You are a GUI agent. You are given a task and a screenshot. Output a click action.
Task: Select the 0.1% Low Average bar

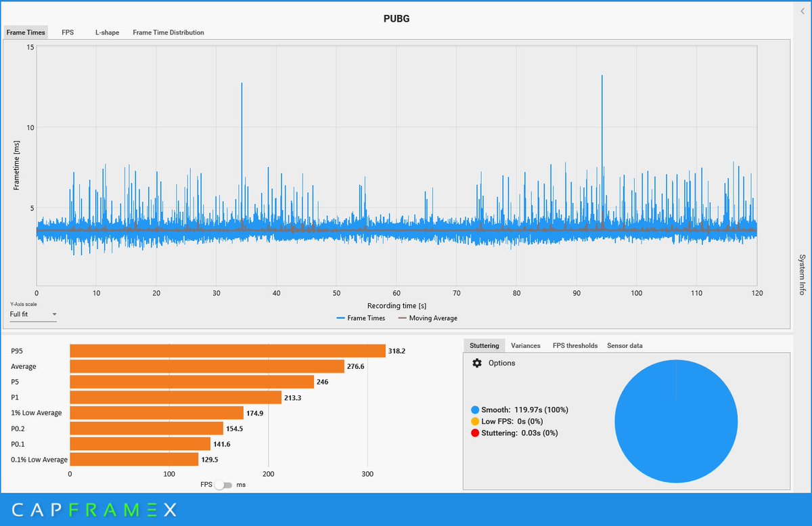134,460
